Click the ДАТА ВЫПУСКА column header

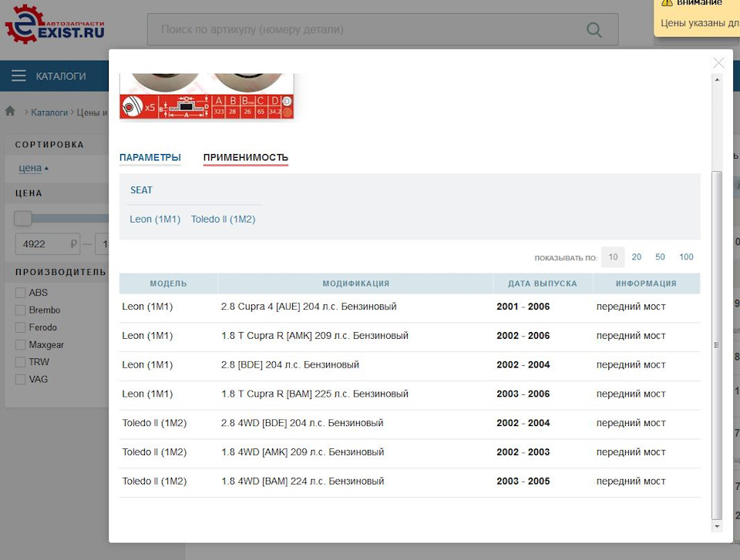pos(543,283)
